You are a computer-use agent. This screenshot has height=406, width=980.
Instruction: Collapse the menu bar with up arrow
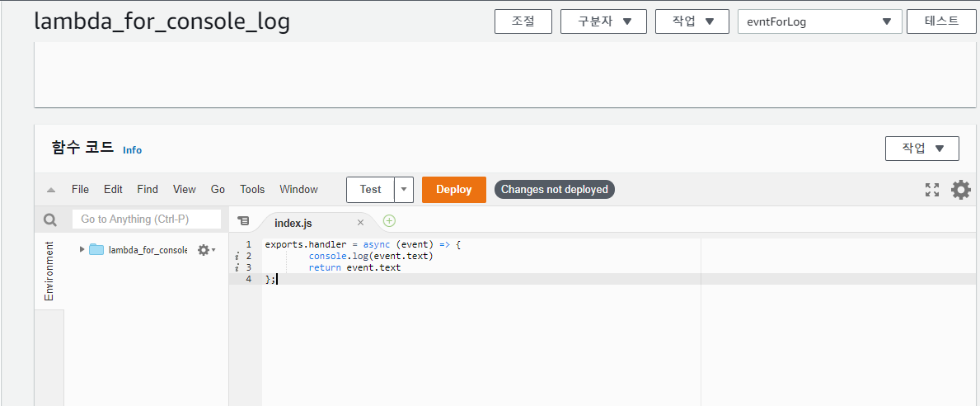(51, 190)
